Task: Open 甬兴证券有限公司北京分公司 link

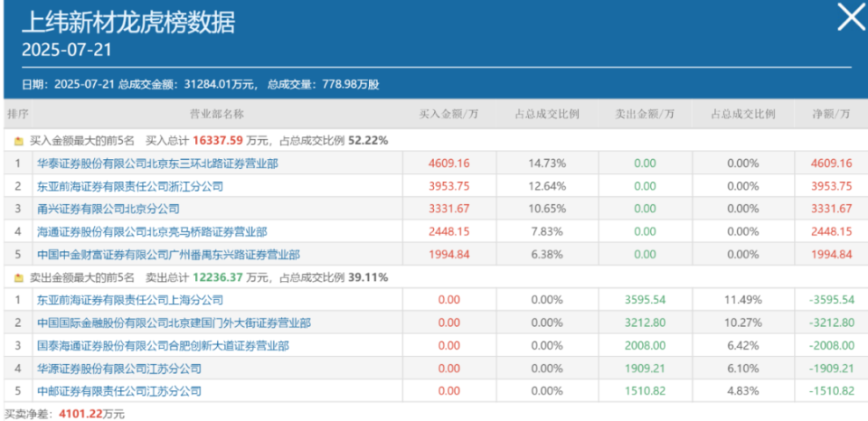Action: 108,209
